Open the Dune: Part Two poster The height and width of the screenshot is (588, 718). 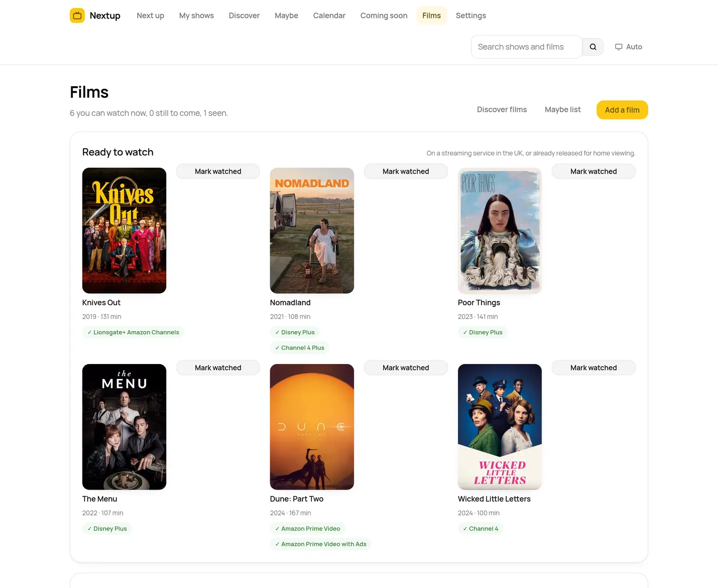(312, 427)
